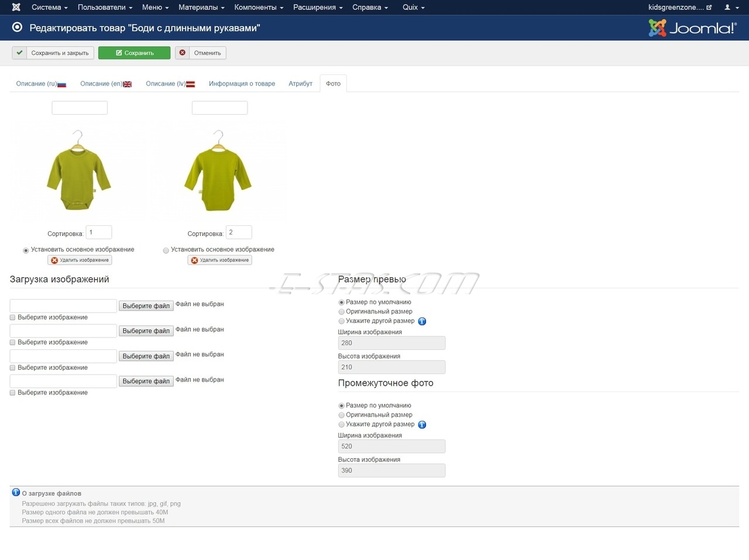Choose Размер по умолчанию under Размер превью
Screen dimensions: 749x560
pyautogui.click(x=342, y=303)
